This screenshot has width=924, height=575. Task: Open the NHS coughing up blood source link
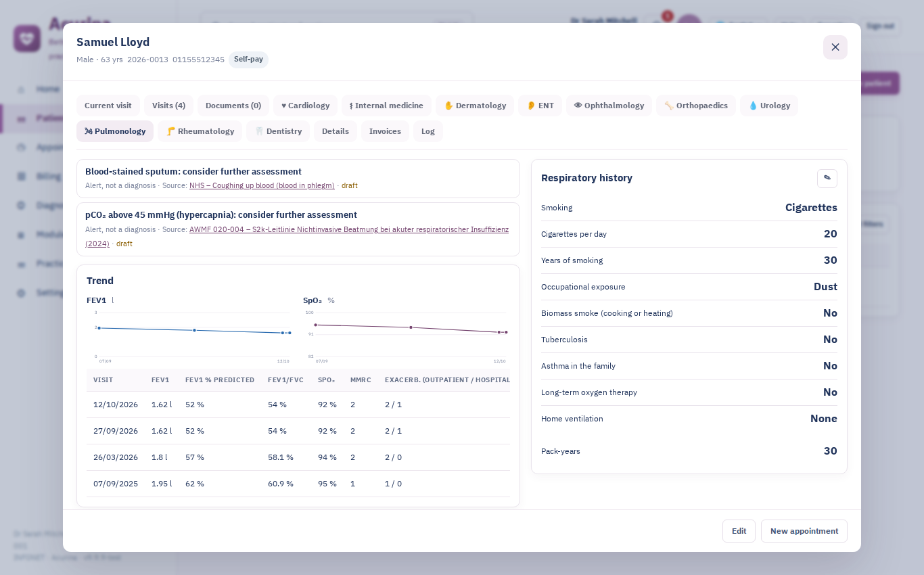(262, 185)
